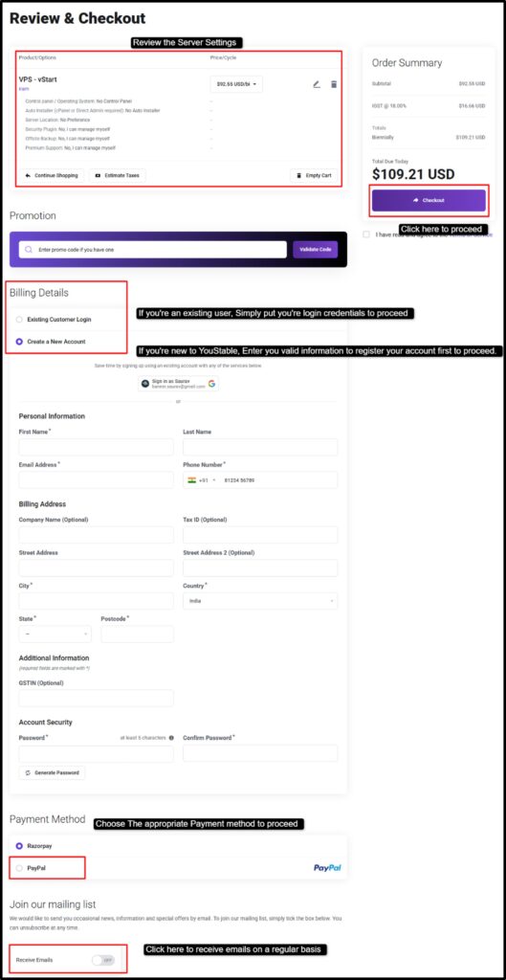506x980 pixels.
Task: Click the Biennially label in Order Summary
Action: click(383, 135)
